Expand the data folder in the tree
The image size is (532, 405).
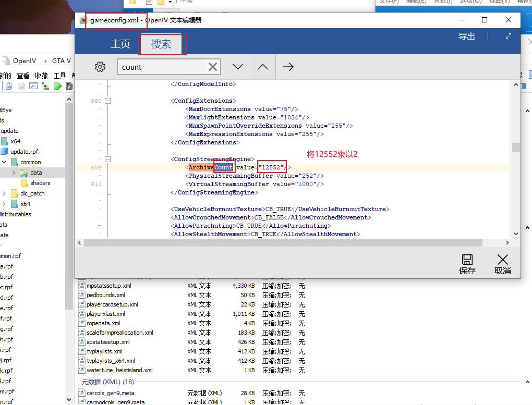(14, 173)
